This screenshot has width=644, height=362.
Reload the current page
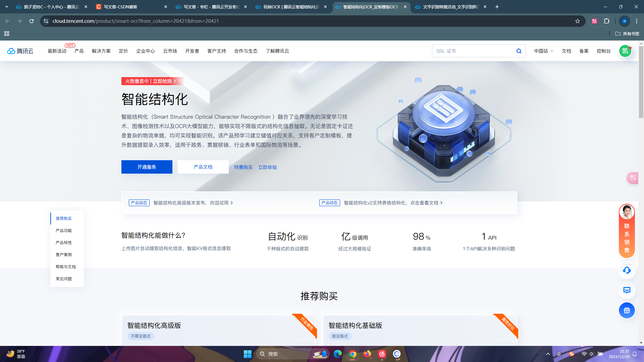(32, 21)
